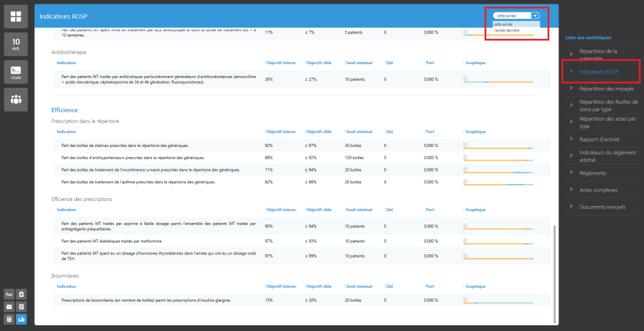The image size is (644, 331).
Task: Open the medicine bottle icon
Action: coord(21,294)
